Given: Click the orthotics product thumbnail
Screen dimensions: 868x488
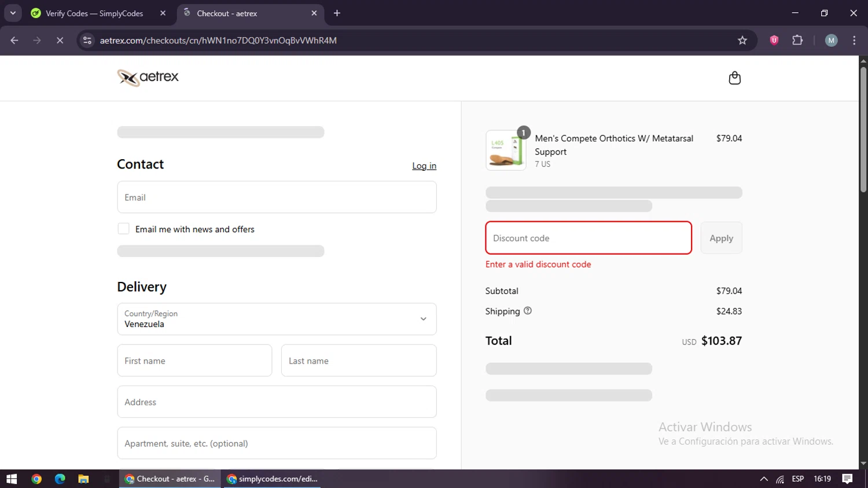Looking at the screenshot, I should [x=506, y=151].
